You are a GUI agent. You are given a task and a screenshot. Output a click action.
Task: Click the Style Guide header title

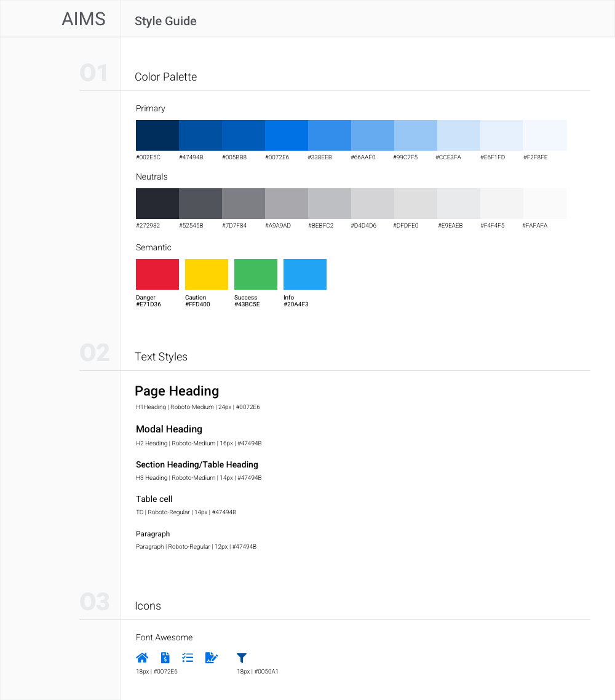click(x=165, y=21)
